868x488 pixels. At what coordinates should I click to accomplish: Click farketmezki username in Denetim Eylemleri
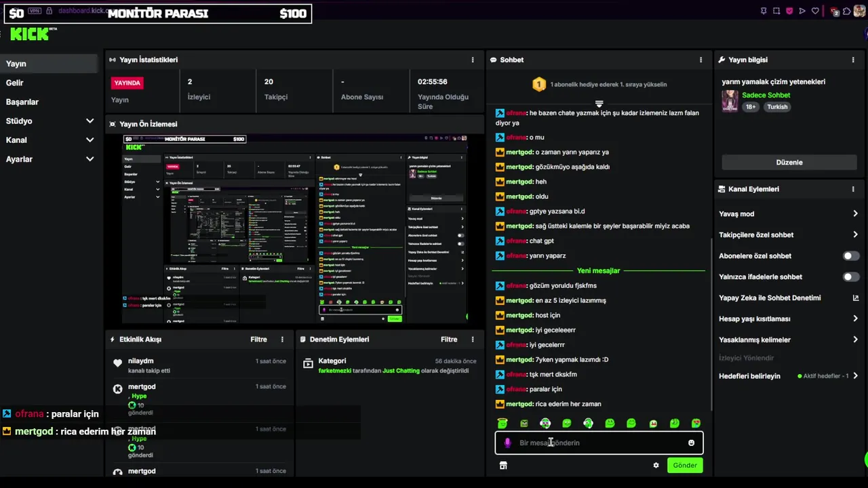point(334,371)
